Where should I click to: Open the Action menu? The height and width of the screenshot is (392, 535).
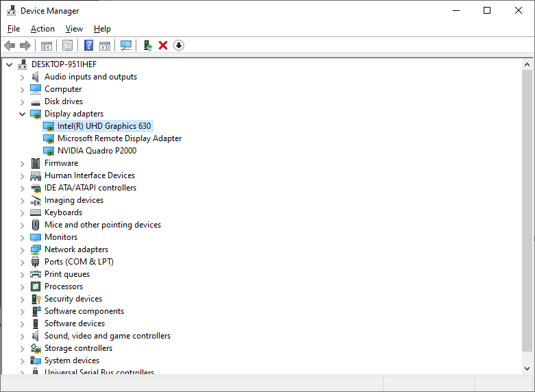(42, 29)
